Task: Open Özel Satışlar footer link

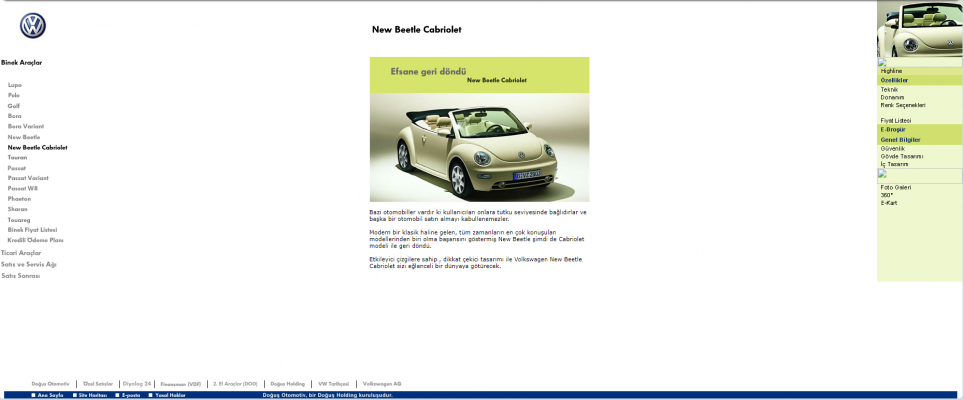Action: [98, 384]
